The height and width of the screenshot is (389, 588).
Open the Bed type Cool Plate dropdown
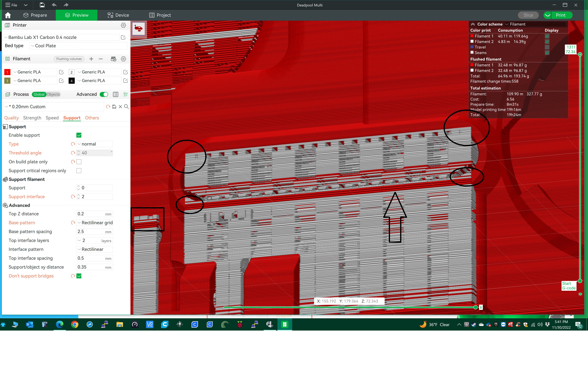click(78, 46)
